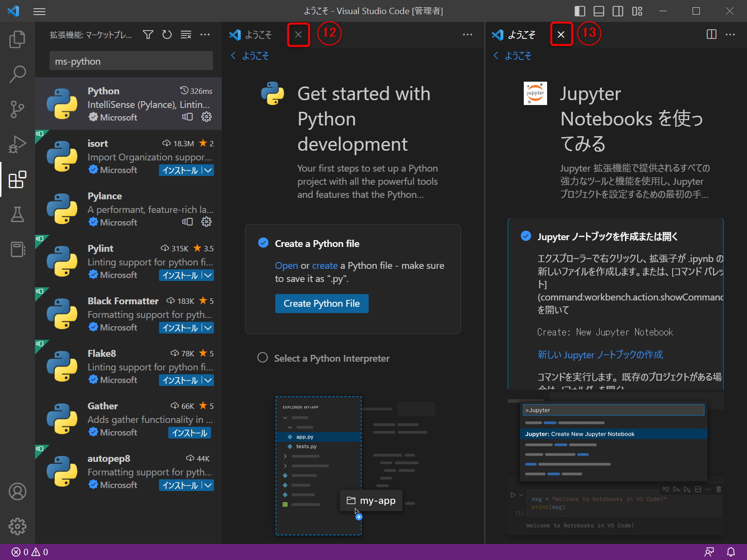Open install dropdown arrow for isort
Image resolution: width=747 pixels, height=560 pixels.
pos(208,170)
